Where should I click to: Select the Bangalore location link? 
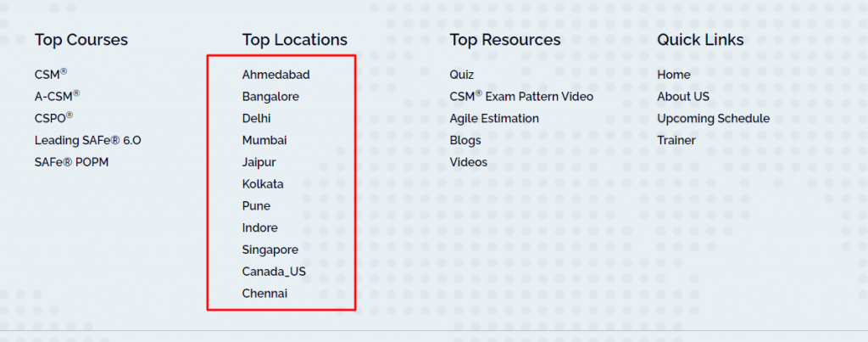click(x=270, y=97)
